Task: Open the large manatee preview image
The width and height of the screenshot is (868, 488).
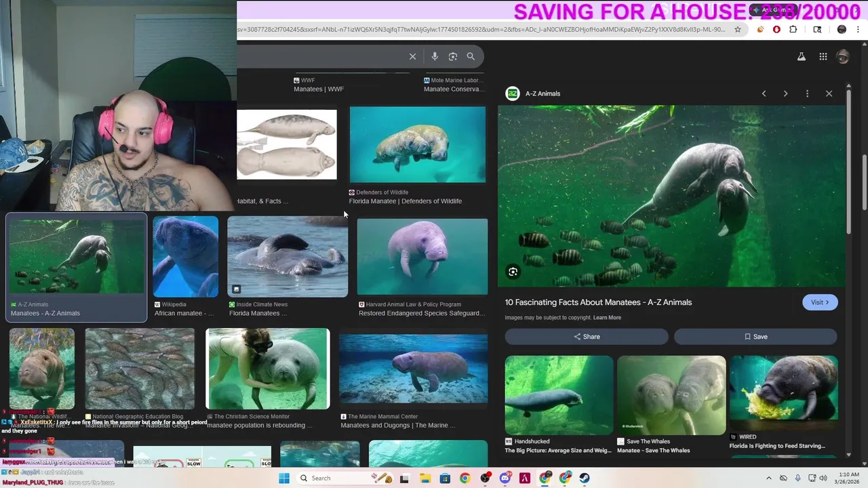Action: (x=671, y=196)
